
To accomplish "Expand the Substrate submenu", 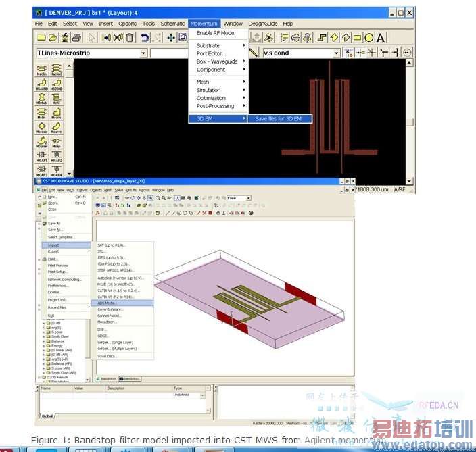I will (x=218, y=45).
